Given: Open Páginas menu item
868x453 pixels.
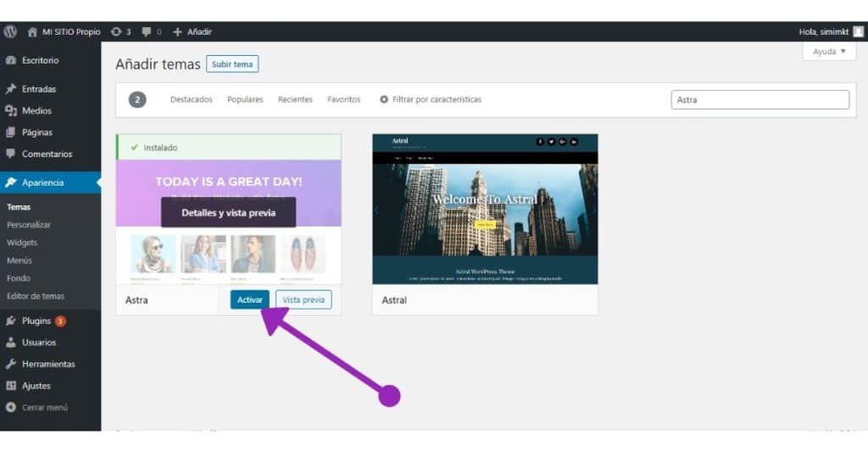Looking at the screenshot, I should [37, 132].
